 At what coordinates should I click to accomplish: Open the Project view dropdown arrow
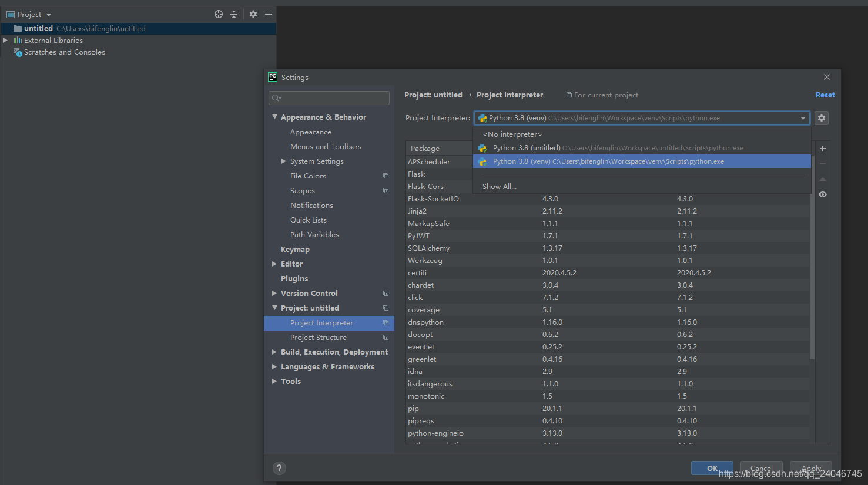pyautogui.click(x=49, y=15)
